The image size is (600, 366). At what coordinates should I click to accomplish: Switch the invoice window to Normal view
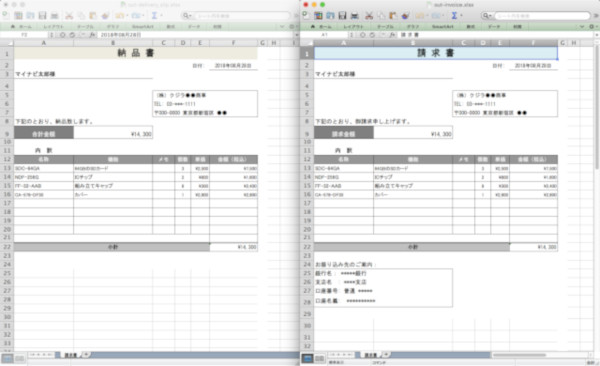307,358
